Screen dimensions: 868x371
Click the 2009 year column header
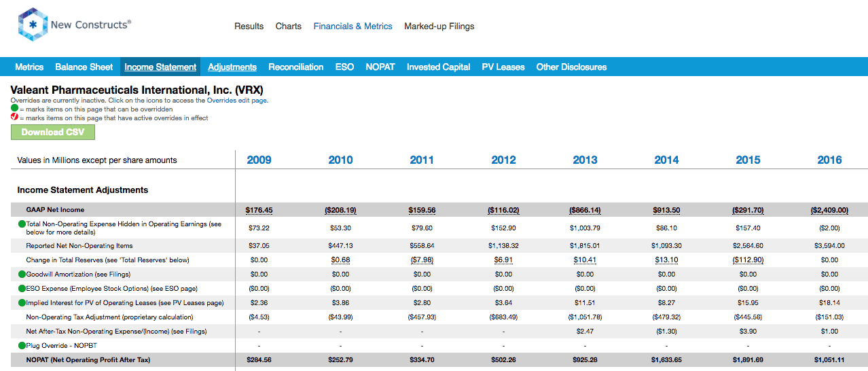(259, 160)
